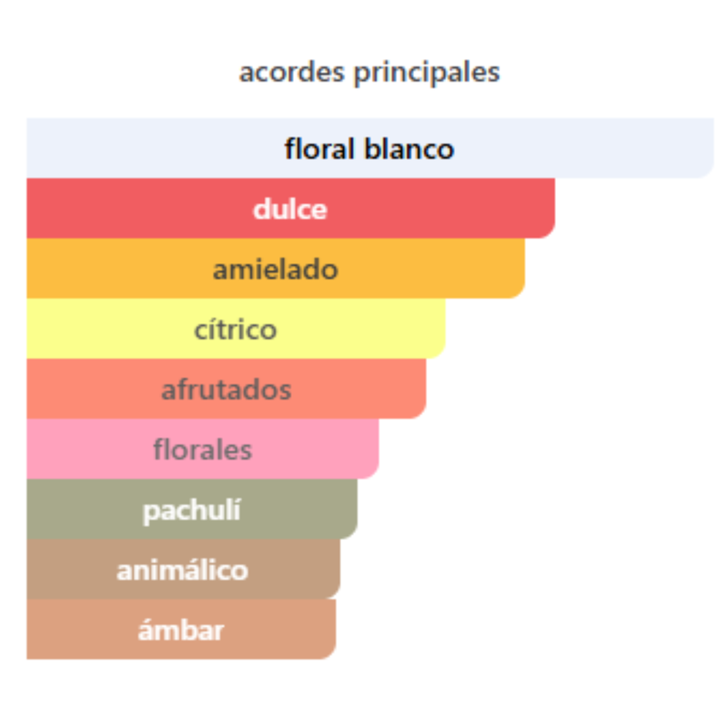Click the 'amielado' text label

(276, 269)
